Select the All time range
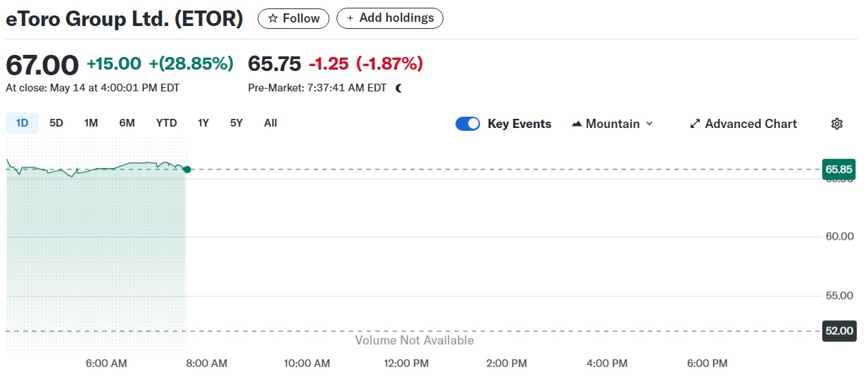The width and height of the screenshot is (868, 379). point(270,123)
